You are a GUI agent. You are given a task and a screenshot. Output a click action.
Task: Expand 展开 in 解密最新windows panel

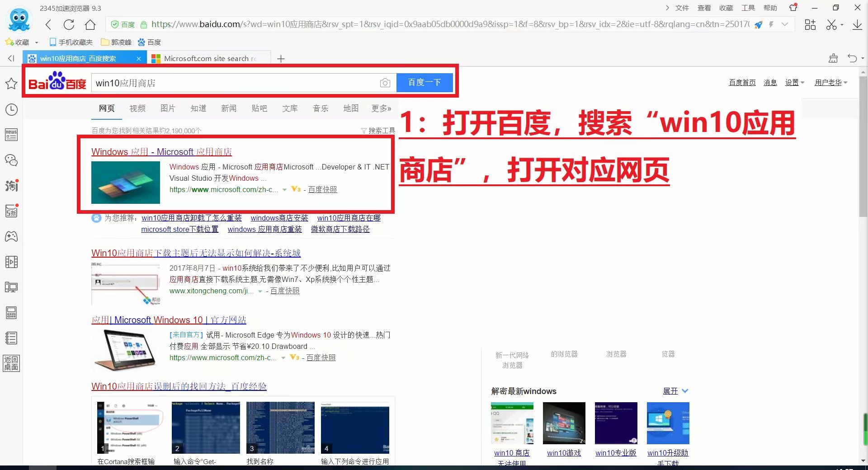click(675, 391)
